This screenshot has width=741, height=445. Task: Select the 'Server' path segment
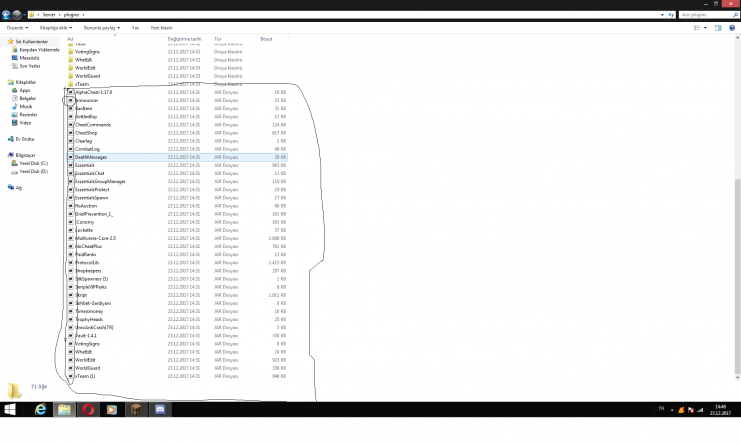coord(49,15)
